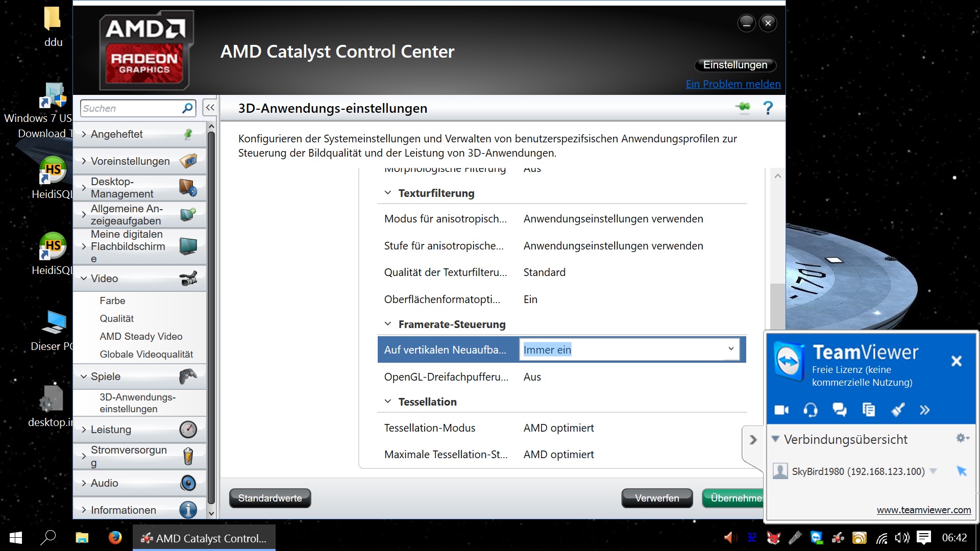Open TeamViewer chat bubble icon

(x=840, y=410)
